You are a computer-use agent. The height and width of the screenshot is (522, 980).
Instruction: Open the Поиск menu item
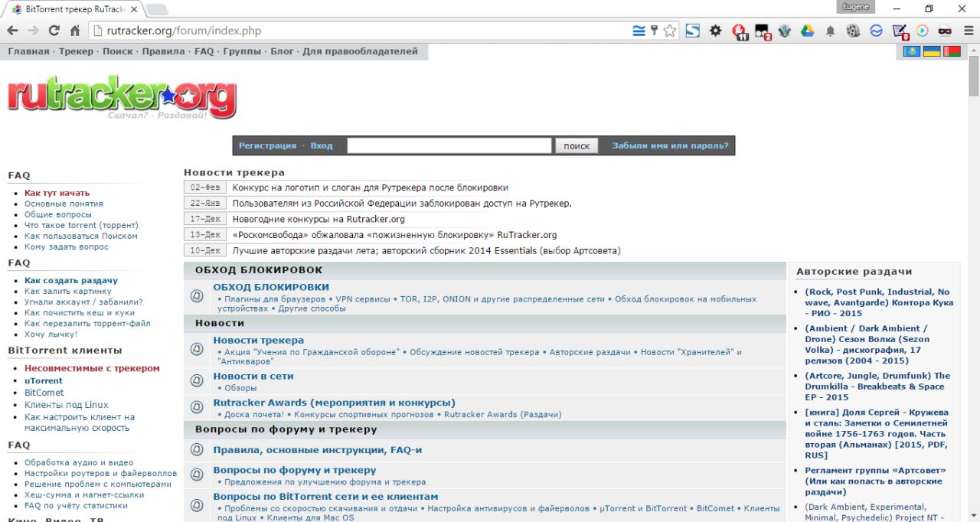(x=117, y=51)
